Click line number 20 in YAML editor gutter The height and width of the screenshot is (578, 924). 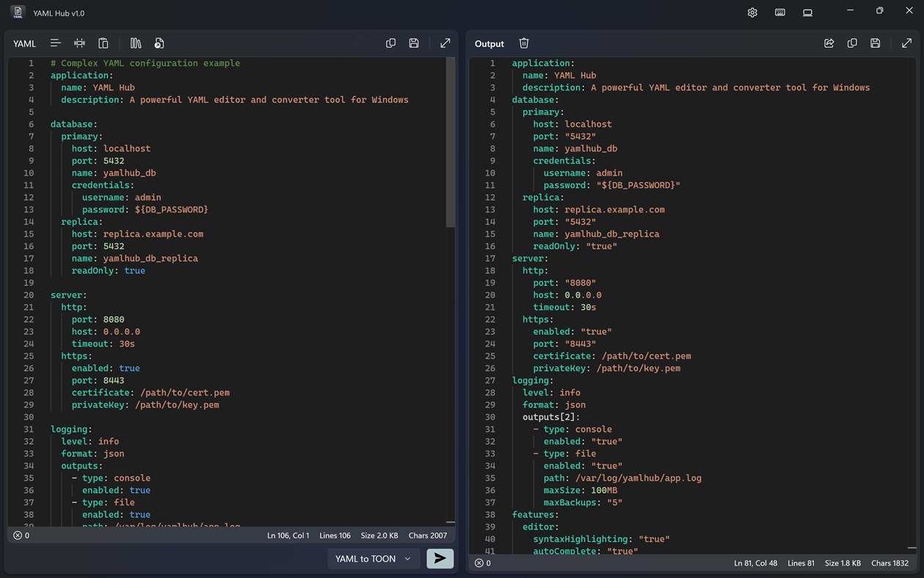point(29,295)
